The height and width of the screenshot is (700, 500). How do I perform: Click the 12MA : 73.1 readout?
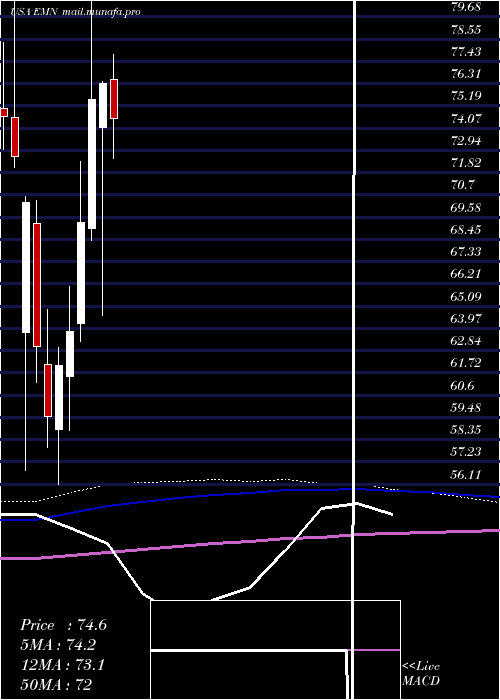click(x=62, y=665)
